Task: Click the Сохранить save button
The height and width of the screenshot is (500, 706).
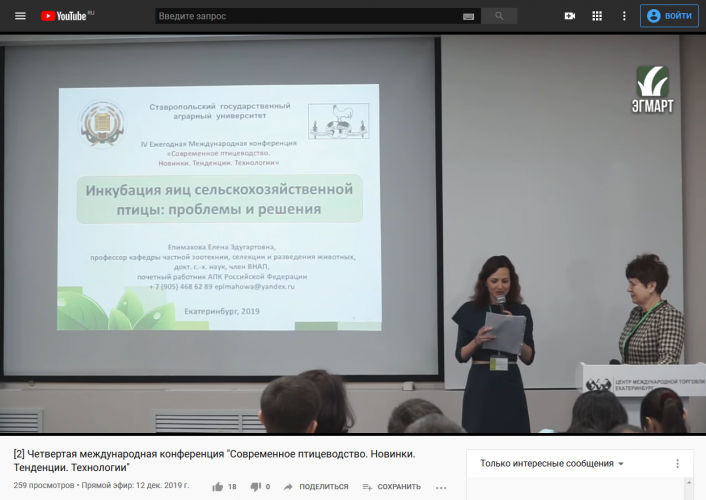Action: click(x=391, y=486)
